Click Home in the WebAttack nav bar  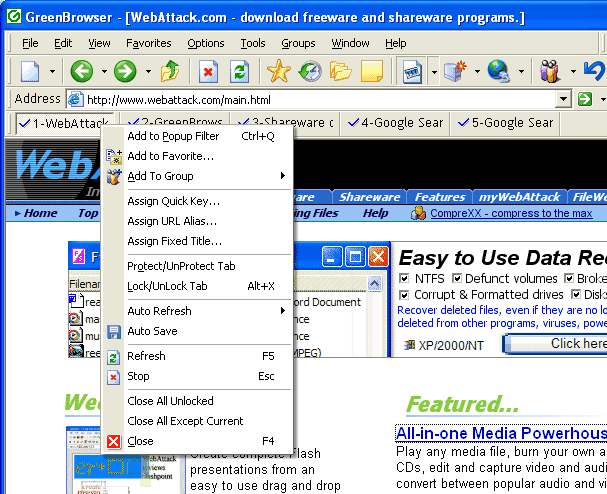point(40,213)
